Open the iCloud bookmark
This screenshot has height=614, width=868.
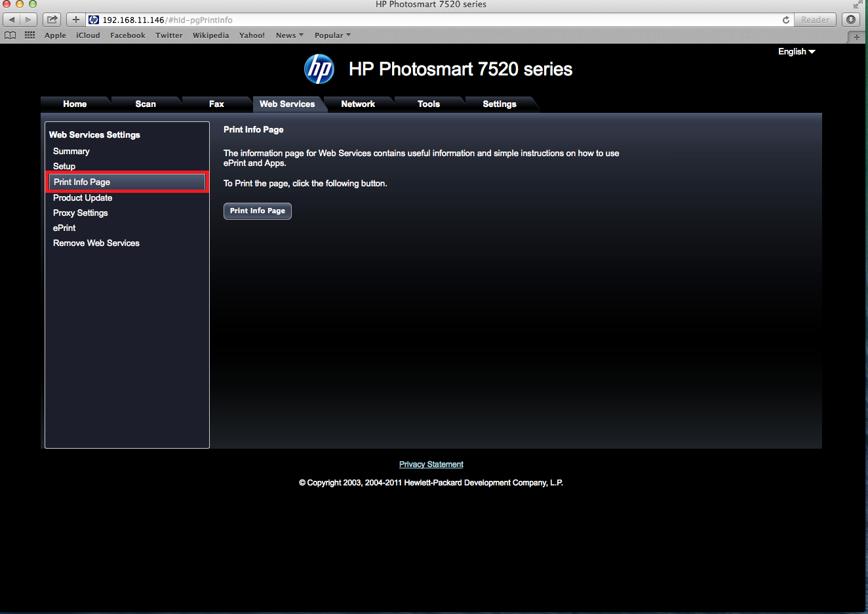[88, 35]
